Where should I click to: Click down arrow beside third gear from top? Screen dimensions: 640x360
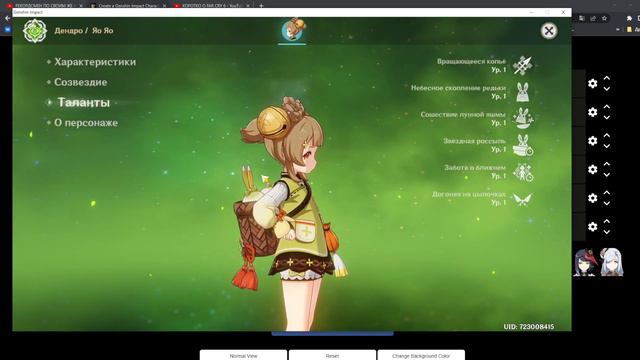[607, 146]
